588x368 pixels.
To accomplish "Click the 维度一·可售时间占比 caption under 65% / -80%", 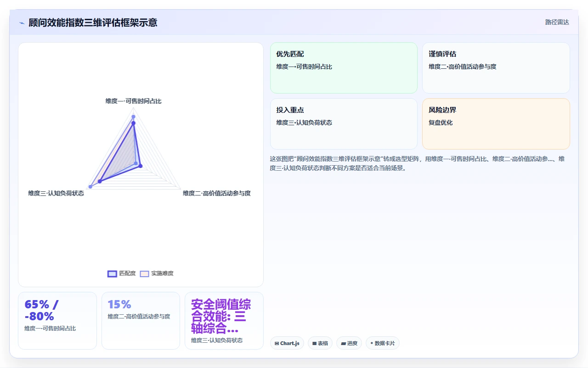I will pyautogui.click(x=50, y=329).
